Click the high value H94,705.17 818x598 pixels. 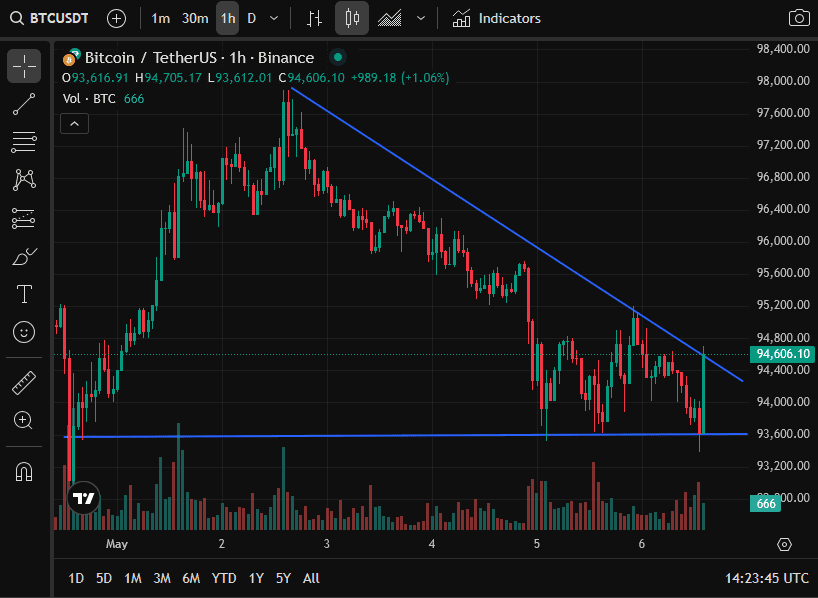coord(168,78)
